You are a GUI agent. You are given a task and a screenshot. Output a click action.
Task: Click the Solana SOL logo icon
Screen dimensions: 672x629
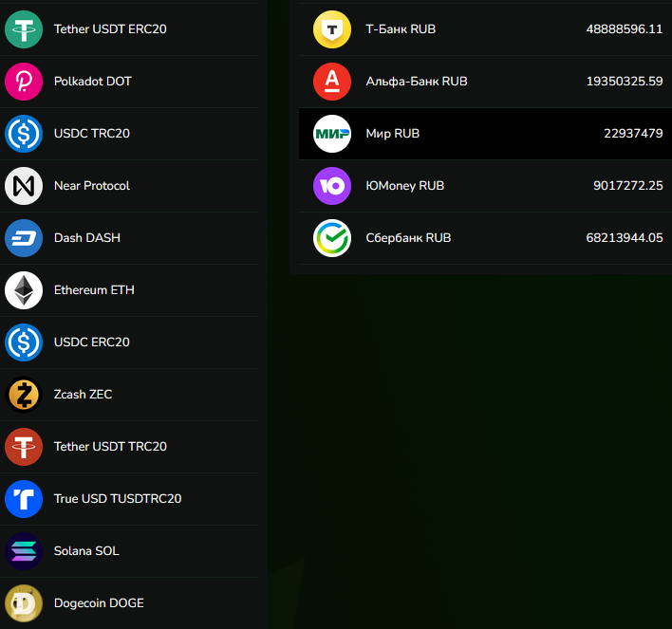[x=24, y=551]
